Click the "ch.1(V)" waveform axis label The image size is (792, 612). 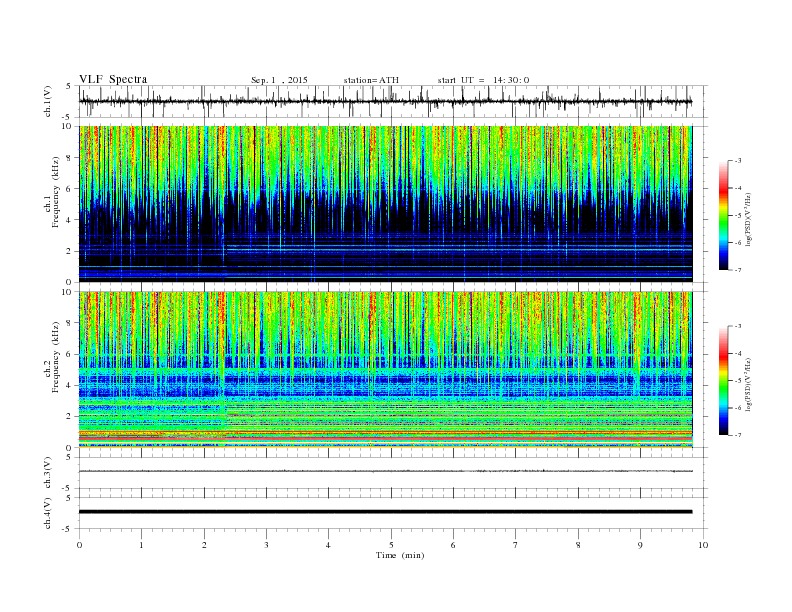[48, 101]
